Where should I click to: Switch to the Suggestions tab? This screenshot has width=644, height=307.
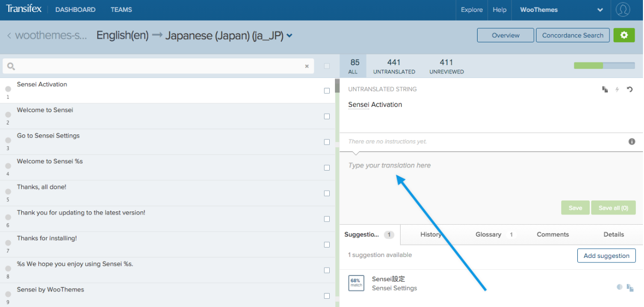point(370,234)
